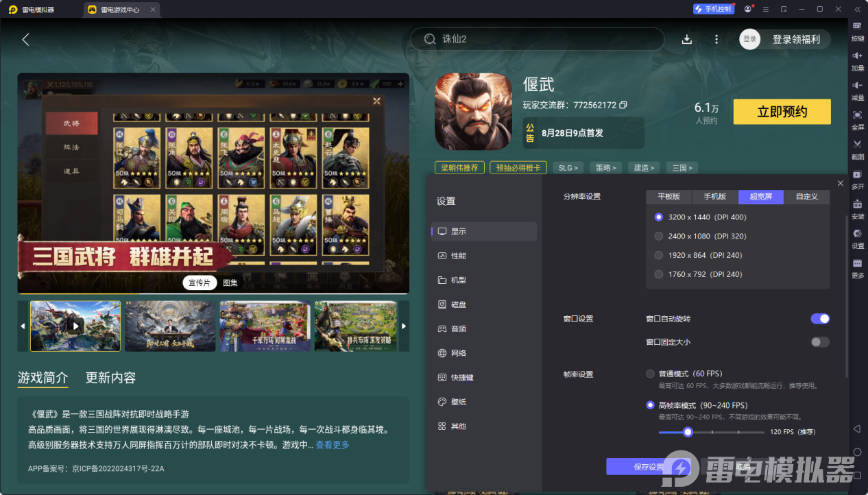
Task: Open 机型 device model settings category
Action: 484,280
